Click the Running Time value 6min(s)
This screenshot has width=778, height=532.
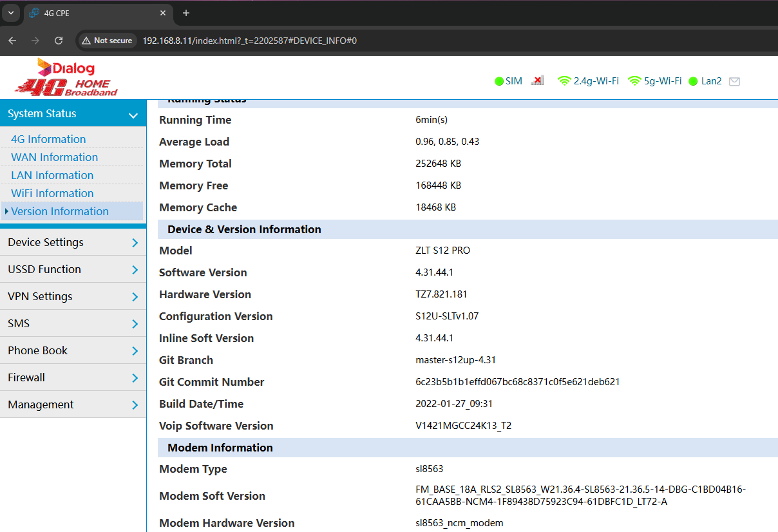pyautogui.click(x=432, y=120)
